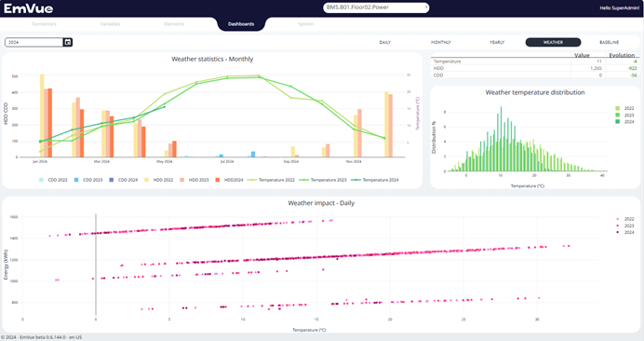Hide 2022 in temperature distribution legend
The width and height of the screenshot is (644, 341).
pos(624,108)
